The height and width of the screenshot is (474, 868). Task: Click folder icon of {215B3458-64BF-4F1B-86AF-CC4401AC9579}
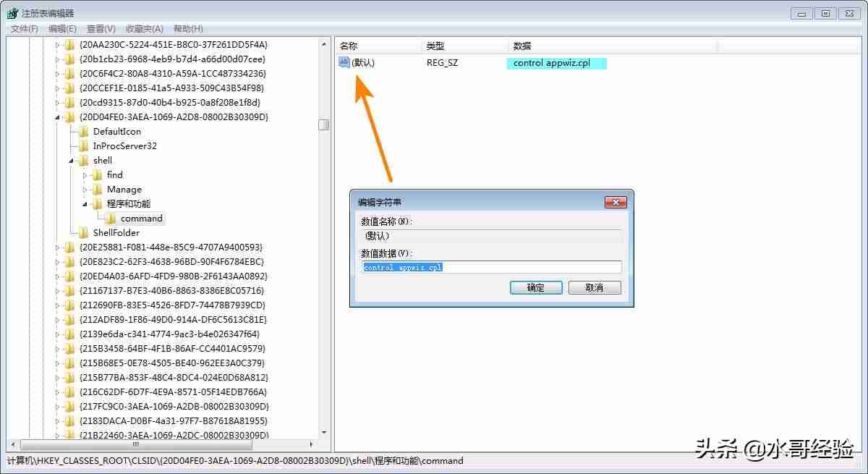70,348
